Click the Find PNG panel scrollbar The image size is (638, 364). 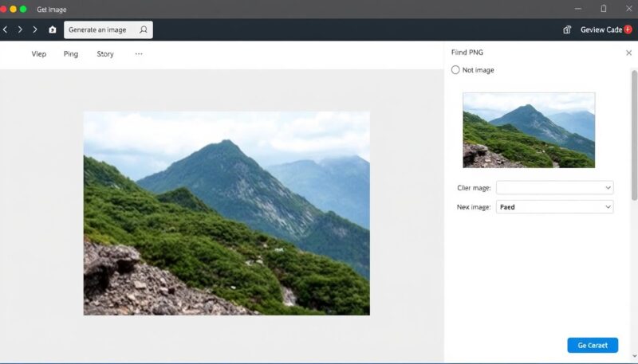[634, 135]
